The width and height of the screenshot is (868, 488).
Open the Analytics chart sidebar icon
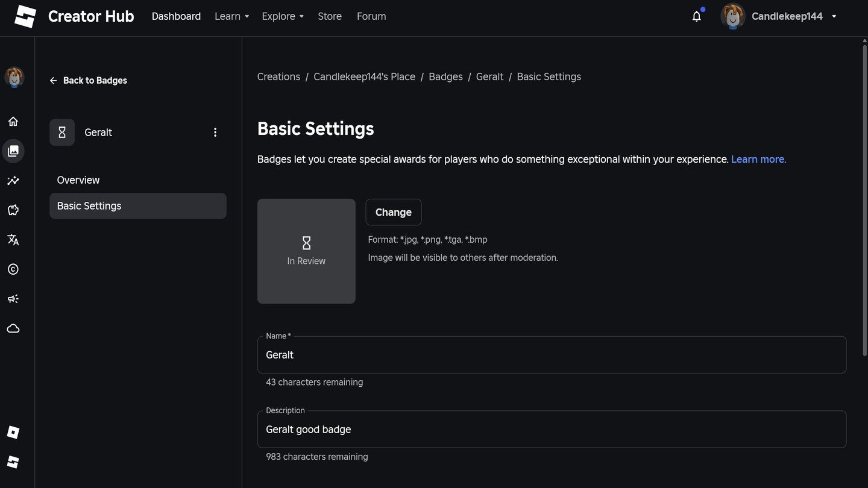coord(13,181)
